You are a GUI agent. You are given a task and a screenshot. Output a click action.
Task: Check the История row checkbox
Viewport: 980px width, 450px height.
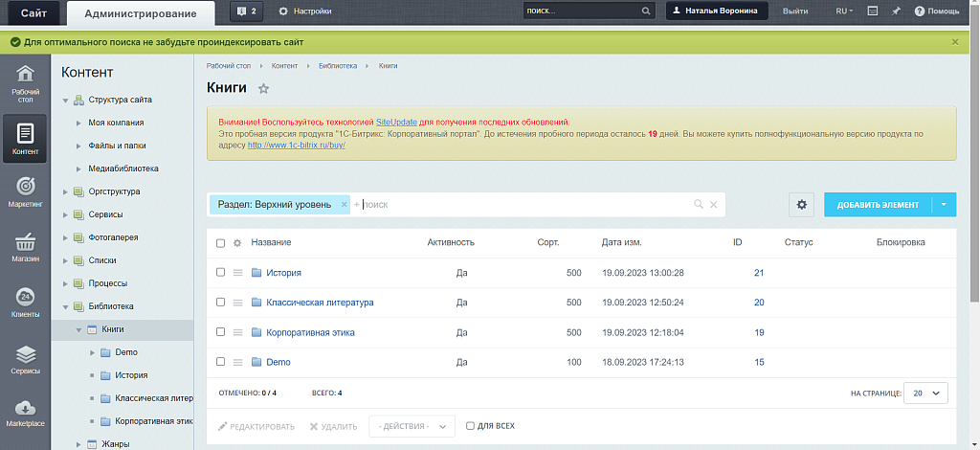pos(221,273)
